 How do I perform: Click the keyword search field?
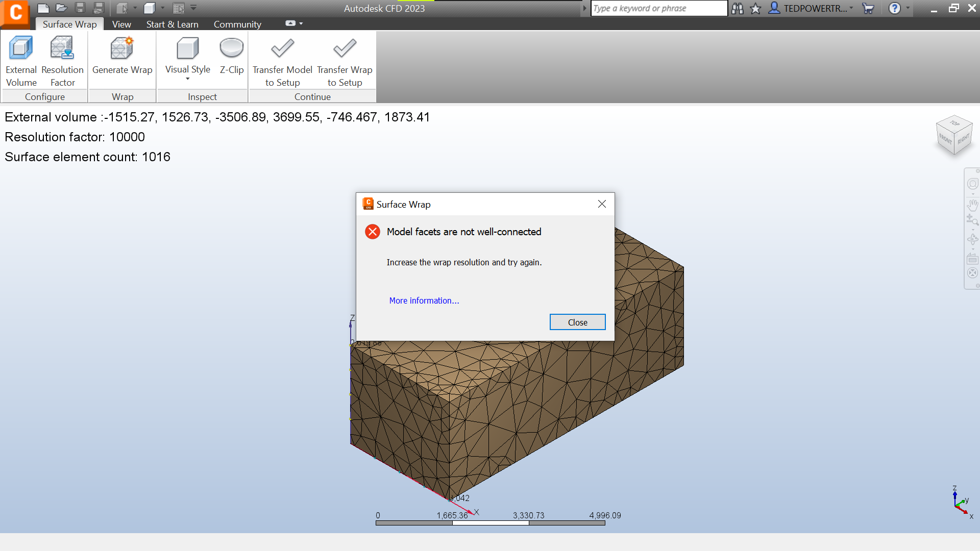[x=658, y=8]
